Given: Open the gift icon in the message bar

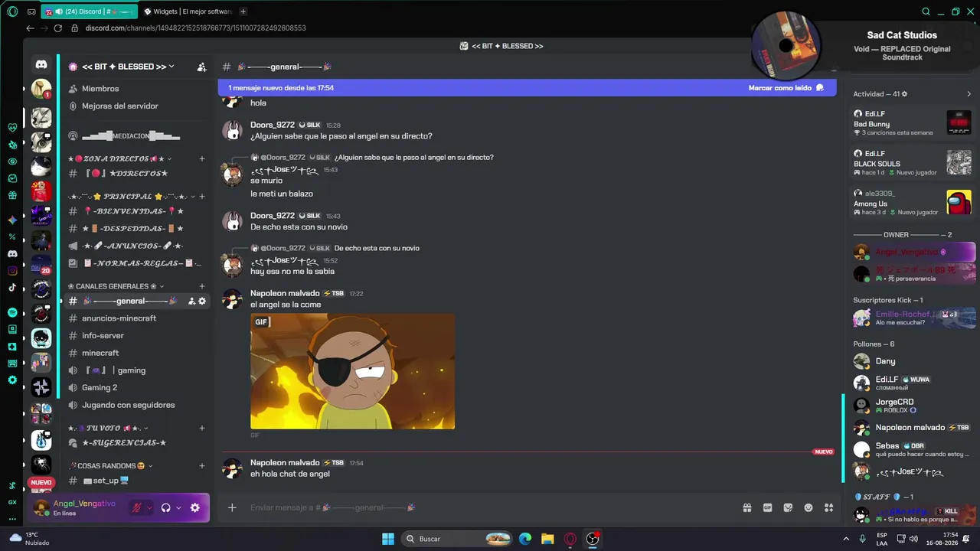Looking at the screenshot, I should pos(746,507).
